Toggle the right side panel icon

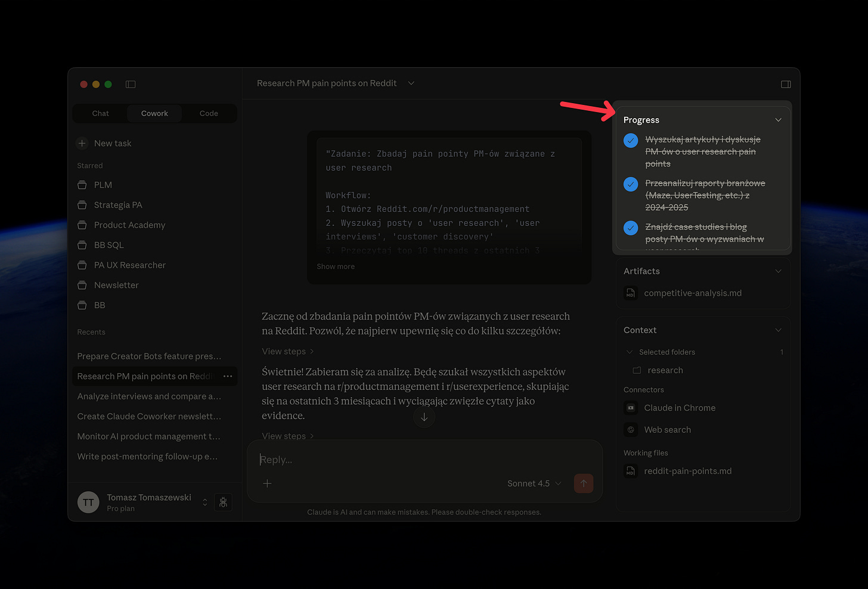point(786,84)
